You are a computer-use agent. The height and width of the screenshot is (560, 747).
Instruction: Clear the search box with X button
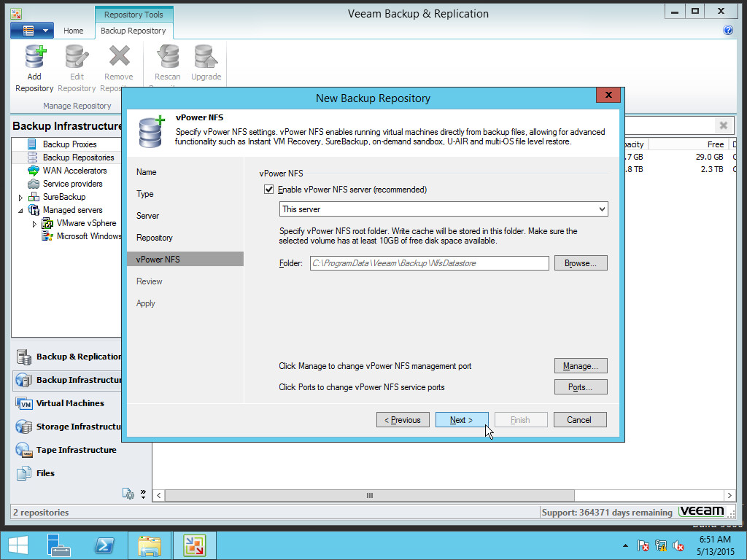coord(723,125)
